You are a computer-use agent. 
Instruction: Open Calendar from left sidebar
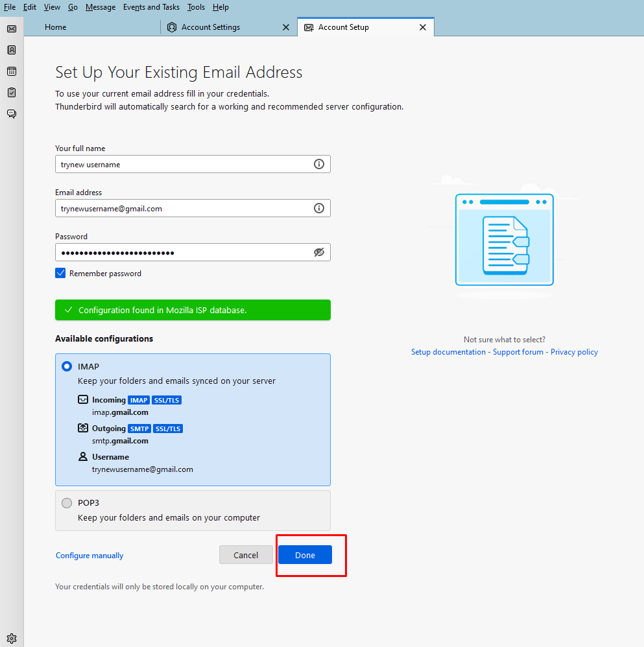point(12,71)
